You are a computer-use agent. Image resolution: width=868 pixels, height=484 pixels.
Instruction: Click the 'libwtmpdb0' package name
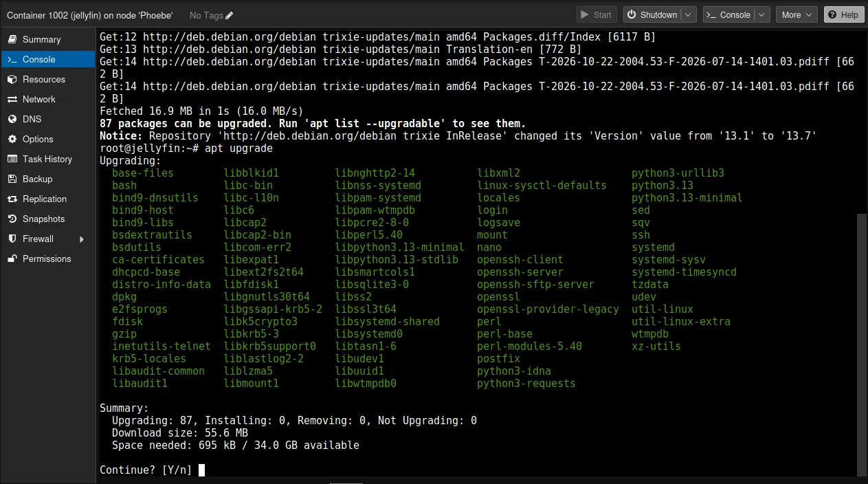tap(366, 383)
